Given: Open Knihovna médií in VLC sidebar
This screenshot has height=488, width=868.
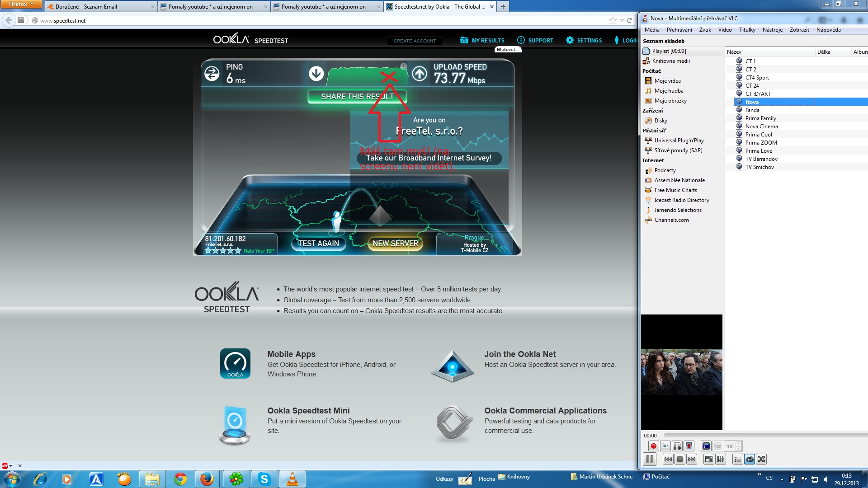Looking at the screenshot, I should coord(671,61).
